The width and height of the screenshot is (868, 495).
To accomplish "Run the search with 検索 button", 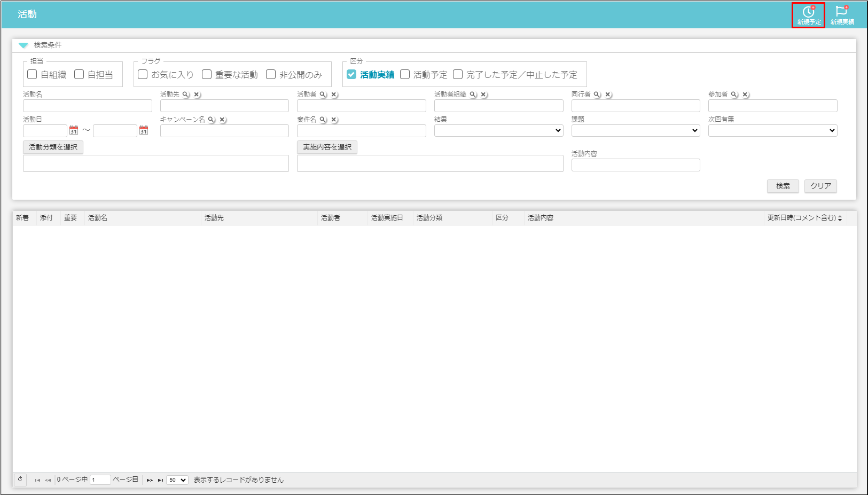I will (x=783, y=186).
